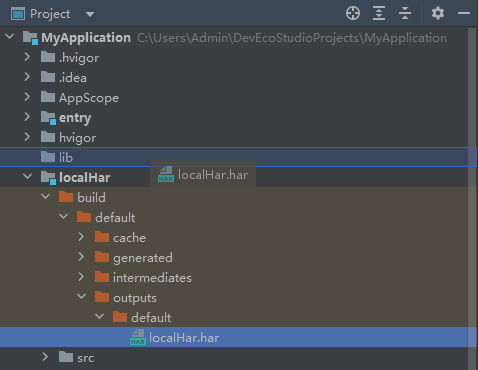Click the Collapse All toolbar icon
Image resolution: width=478 pixels, height=370 pixels.
[x=405, y=14]
